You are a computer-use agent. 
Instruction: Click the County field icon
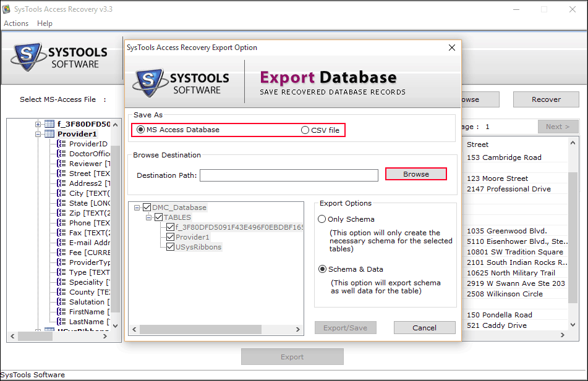[x=61, y=292]
